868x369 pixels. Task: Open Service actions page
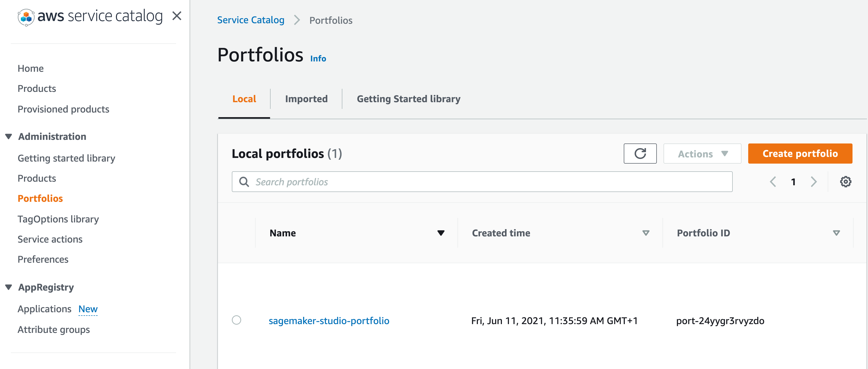[50, 239]
